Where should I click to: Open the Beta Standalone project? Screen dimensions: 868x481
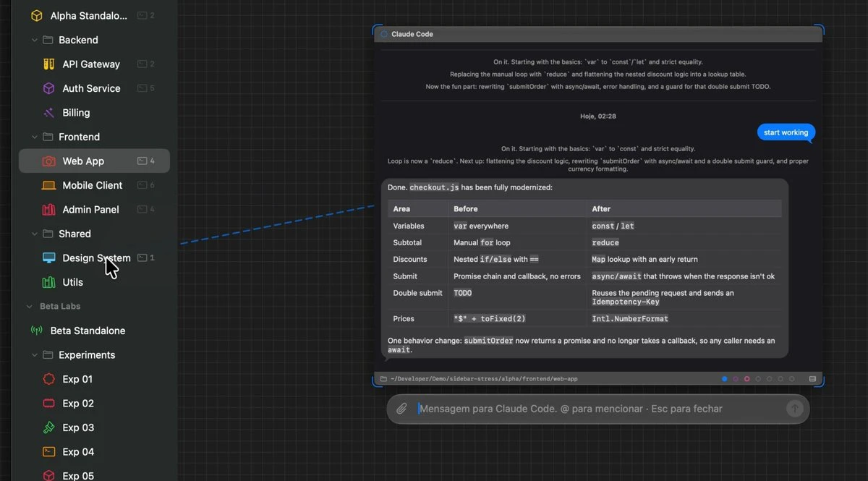tap(94, 331)
